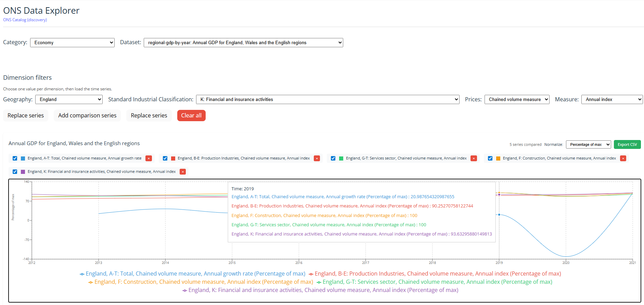Click Add comparison series button
Screen dimensions: 644x305
point(87,115)
